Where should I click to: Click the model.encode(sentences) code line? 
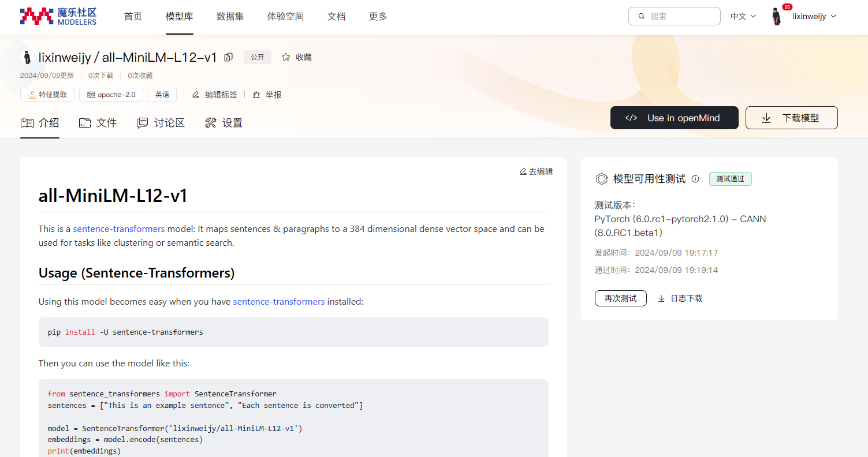[125, 440]
